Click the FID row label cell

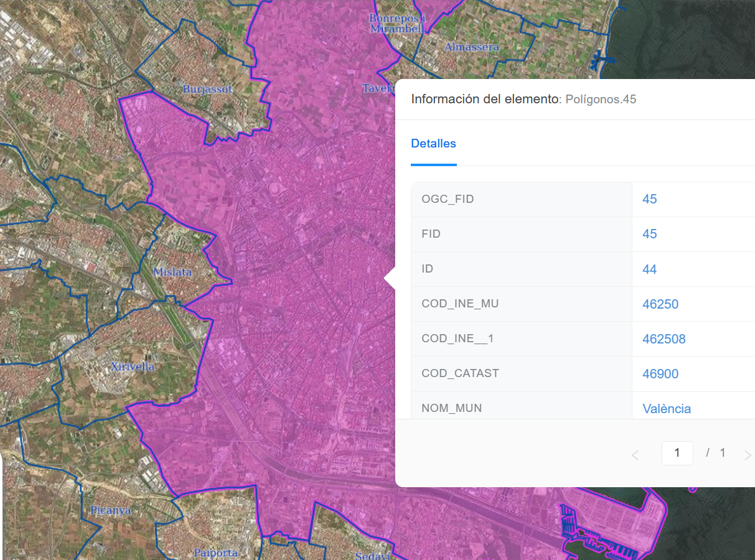click(522, 235)
